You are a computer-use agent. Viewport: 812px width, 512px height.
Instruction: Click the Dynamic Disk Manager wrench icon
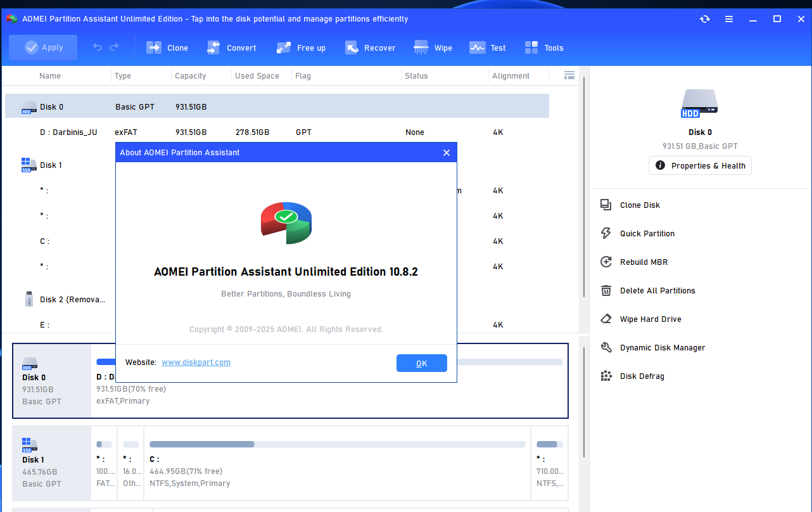pos(606,348)
